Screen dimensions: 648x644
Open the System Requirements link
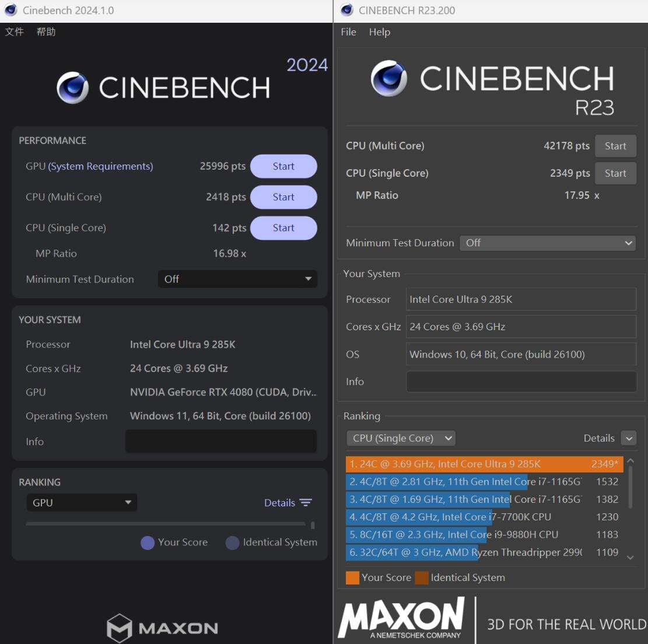tap(100, 166)
